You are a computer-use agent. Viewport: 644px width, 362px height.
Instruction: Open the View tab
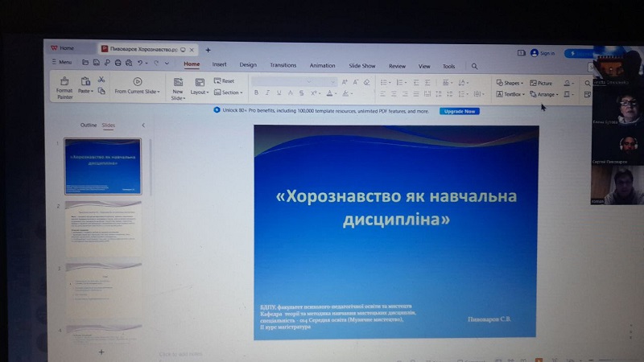pyautogui.click(x=424, y=66)
